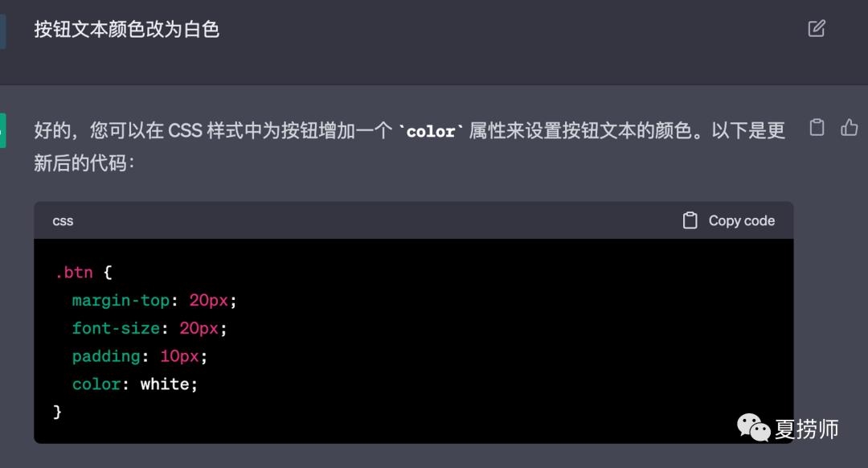Click the edit message pencil icon

coord(817,29)
